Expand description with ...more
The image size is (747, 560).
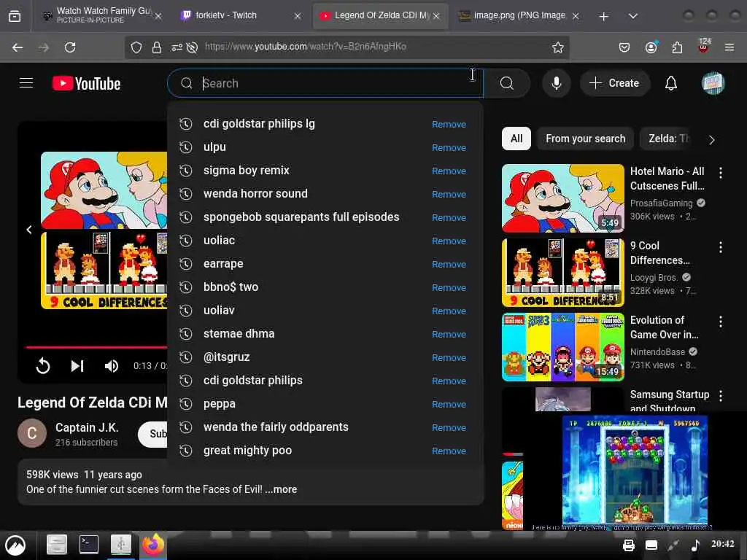pos(281,489)
